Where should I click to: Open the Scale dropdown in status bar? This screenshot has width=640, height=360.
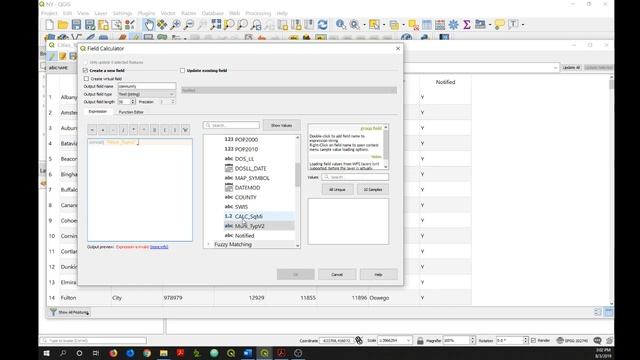(x=408, y=340)
